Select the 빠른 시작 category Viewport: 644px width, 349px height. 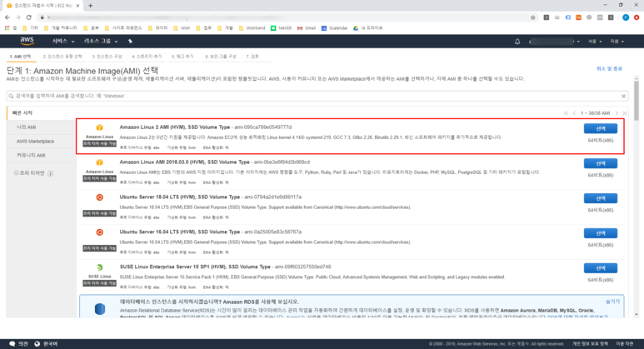(41, 113)
